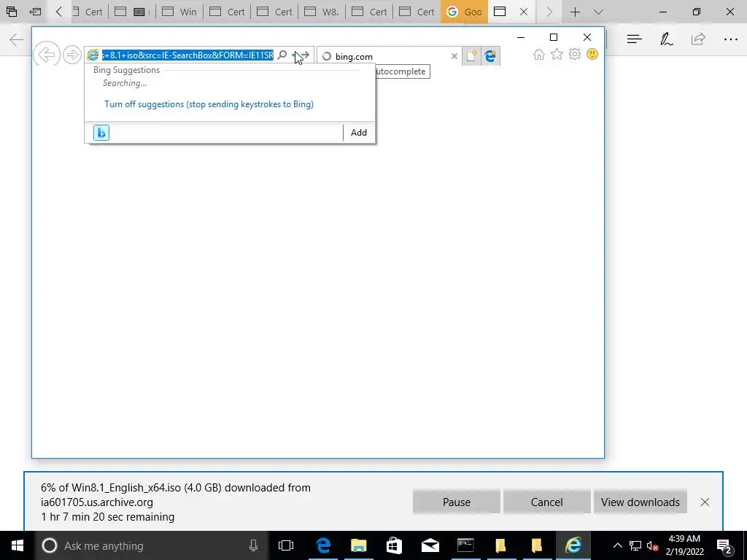Open the Windows Start menu
The width and height of the screenshot is (747, 560).
18,545
